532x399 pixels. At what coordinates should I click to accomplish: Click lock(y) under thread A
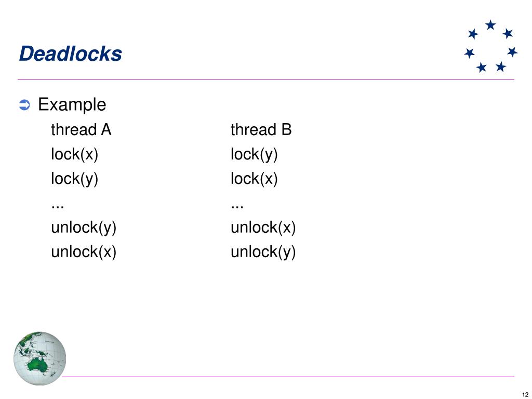click(75, 179)
